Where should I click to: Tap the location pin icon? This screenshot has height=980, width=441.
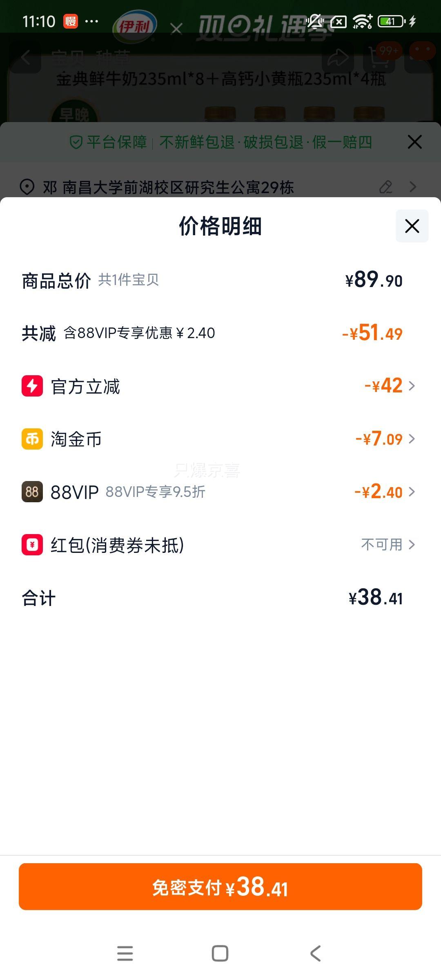coord(27,187)
